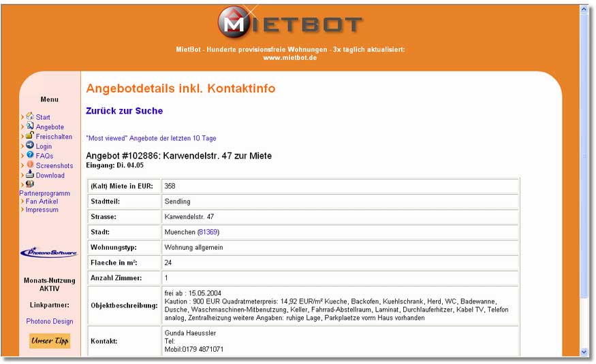Click the scrollbar down arrow

[x=584, y=352]
